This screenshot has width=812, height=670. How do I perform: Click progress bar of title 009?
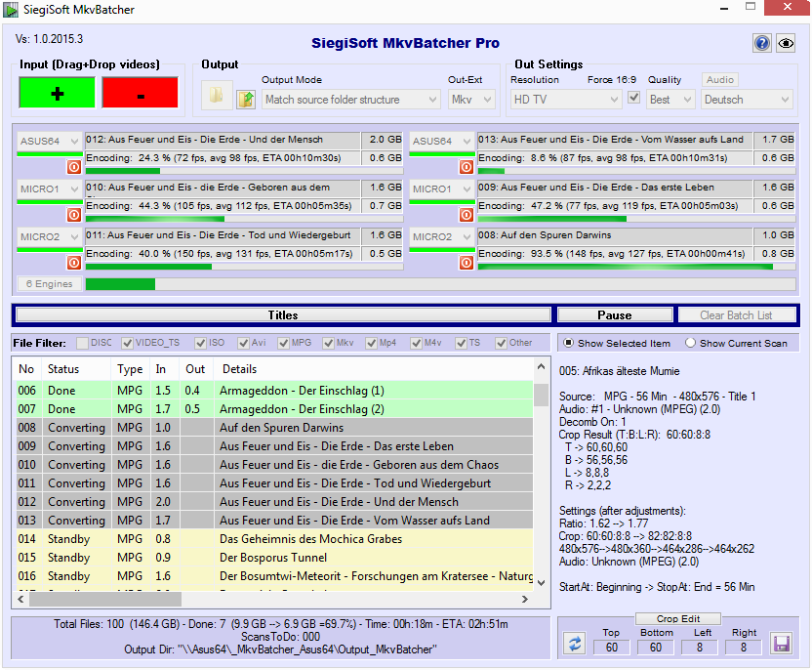[636, 219]
